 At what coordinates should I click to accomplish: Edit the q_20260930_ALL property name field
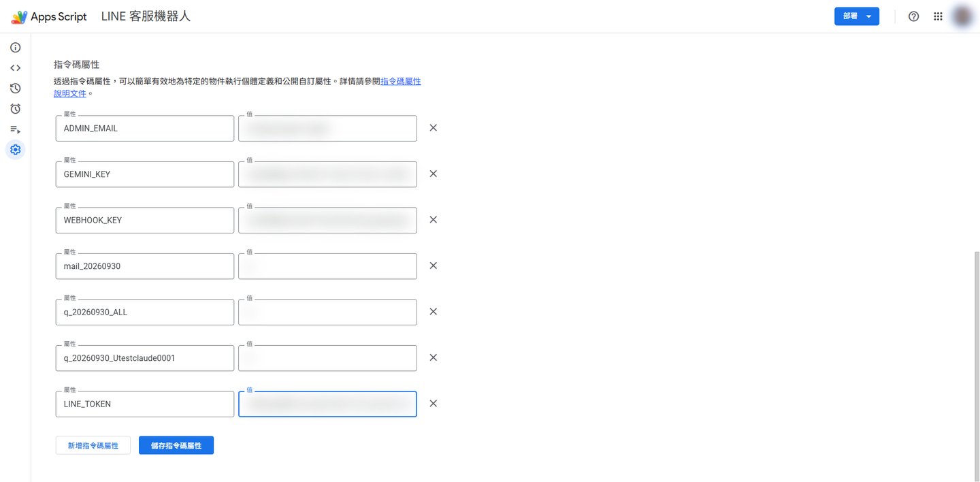(145, 312)
